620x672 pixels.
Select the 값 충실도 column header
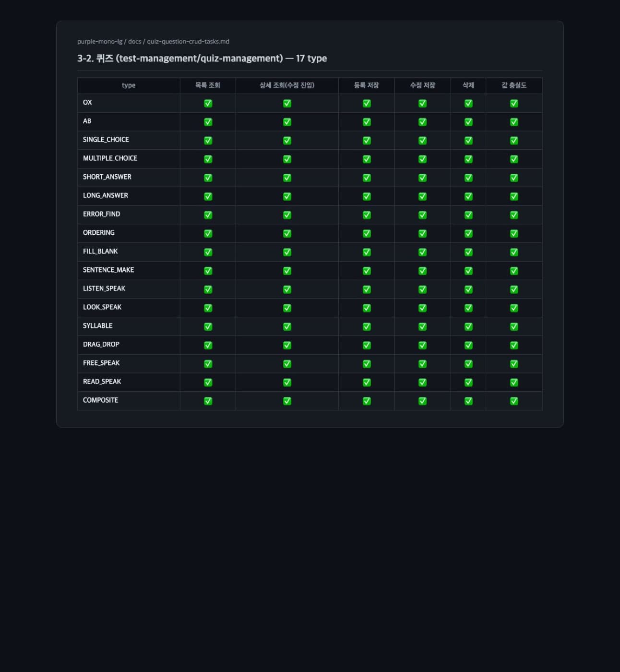(x=514, y=85)
